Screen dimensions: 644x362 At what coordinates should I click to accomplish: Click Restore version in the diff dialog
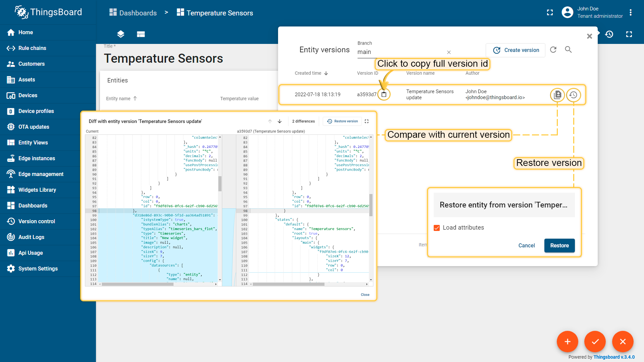coord(342,121)
